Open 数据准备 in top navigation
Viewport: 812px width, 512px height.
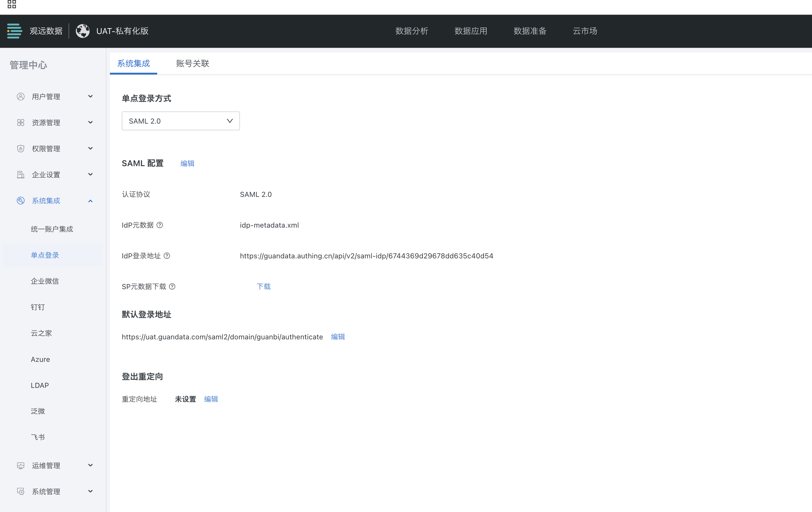530,31
